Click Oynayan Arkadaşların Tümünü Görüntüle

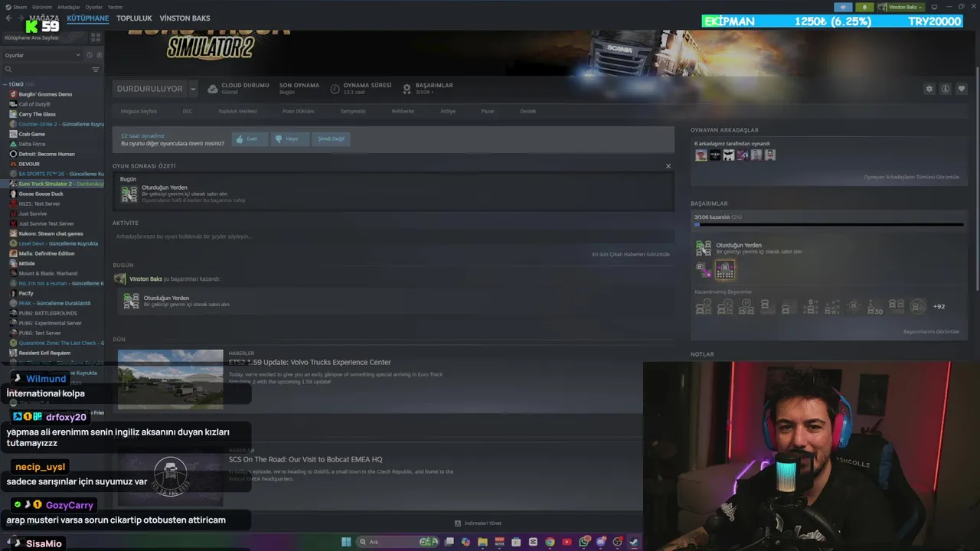click(911, 177)
